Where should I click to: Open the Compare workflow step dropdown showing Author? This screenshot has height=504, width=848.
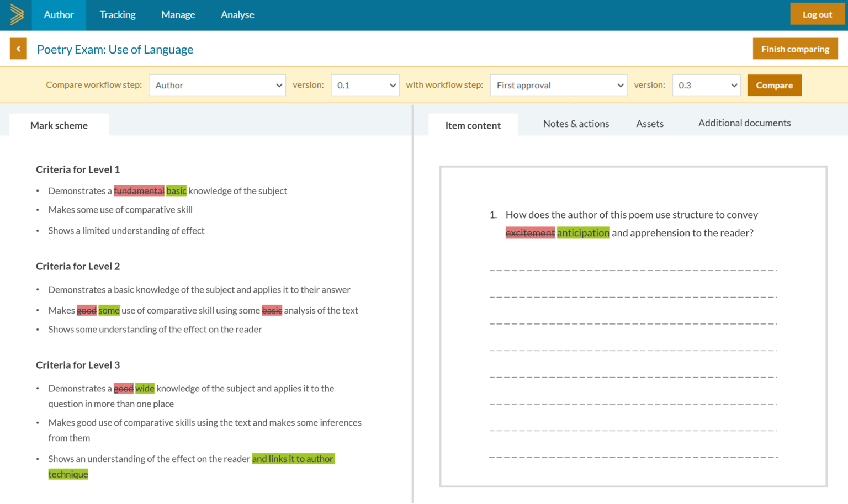[x=217, y=85]
